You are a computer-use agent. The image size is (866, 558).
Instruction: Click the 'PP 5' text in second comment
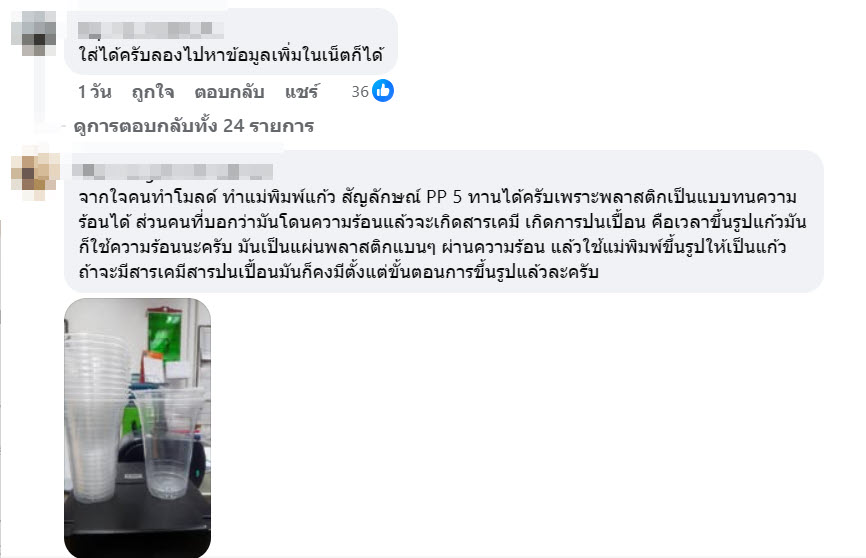tap(444, 197)
